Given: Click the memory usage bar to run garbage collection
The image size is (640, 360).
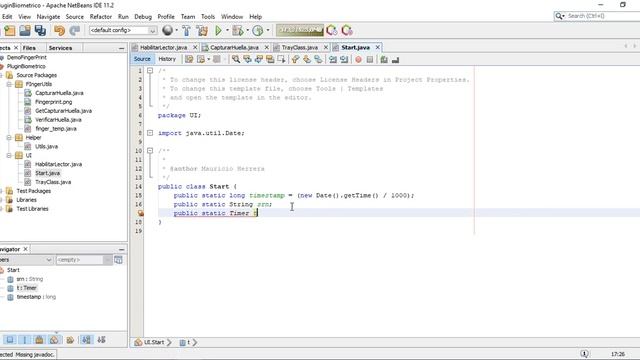Looking at the screenshot, I should (300, 30).
